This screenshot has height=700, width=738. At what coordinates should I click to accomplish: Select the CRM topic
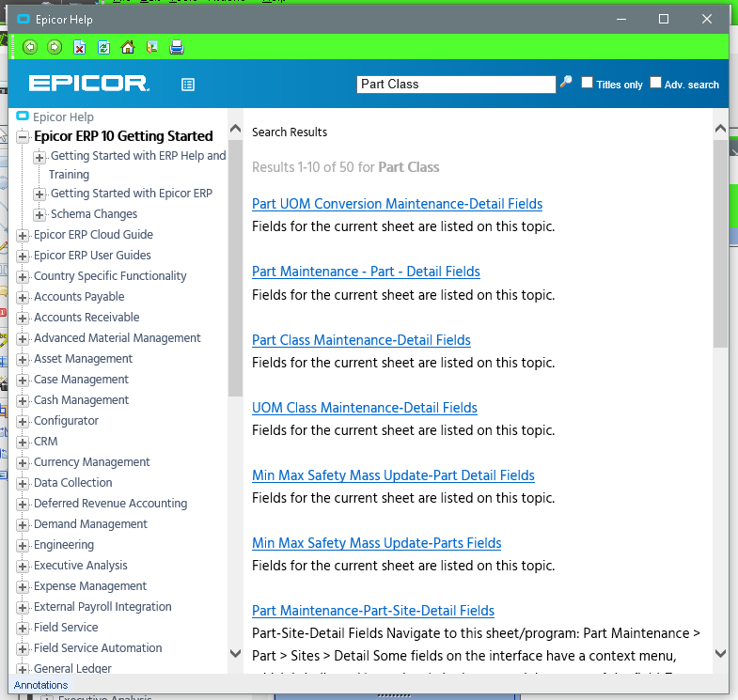pos(46,442)
